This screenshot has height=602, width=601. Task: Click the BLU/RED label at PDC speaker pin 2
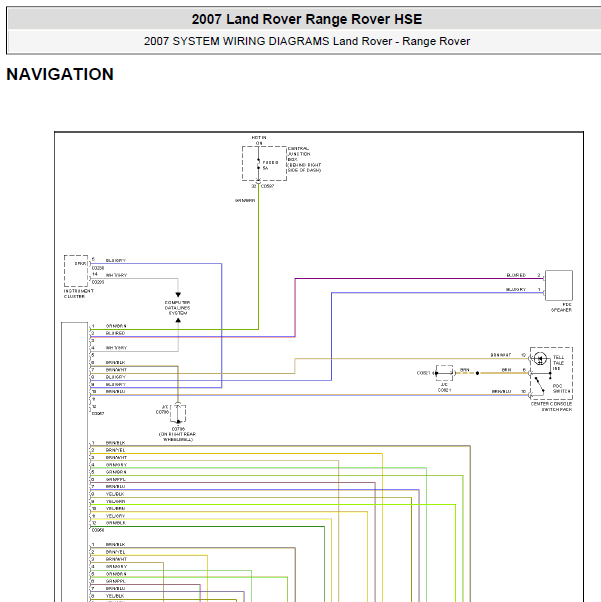[516, 275]
